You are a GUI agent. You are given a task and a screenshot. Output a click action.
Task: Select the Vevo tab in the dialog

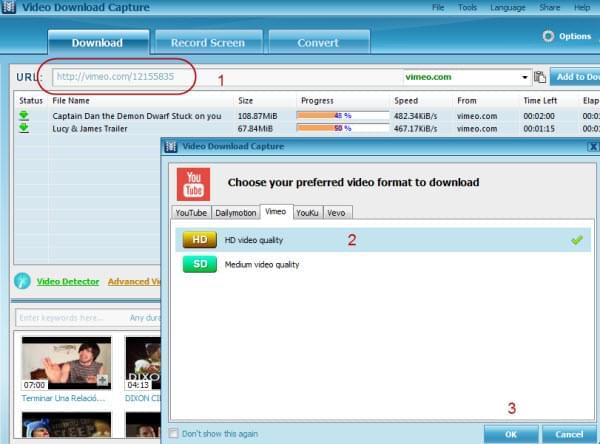336,213
